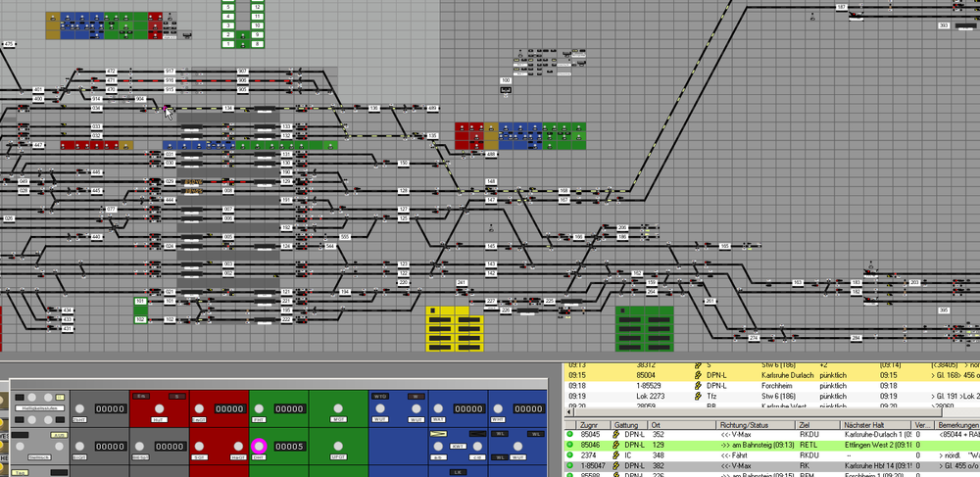Click track label 395 at lower right

(x=944, y=310)
